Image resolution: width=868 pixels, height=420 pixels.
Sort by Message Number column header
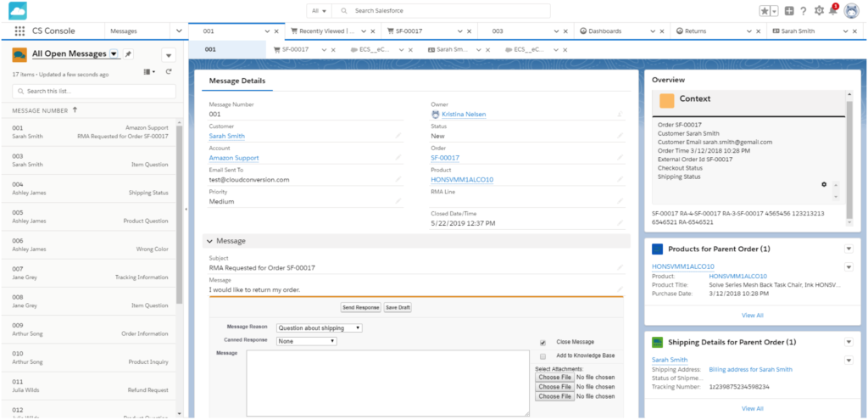(44, 111)
